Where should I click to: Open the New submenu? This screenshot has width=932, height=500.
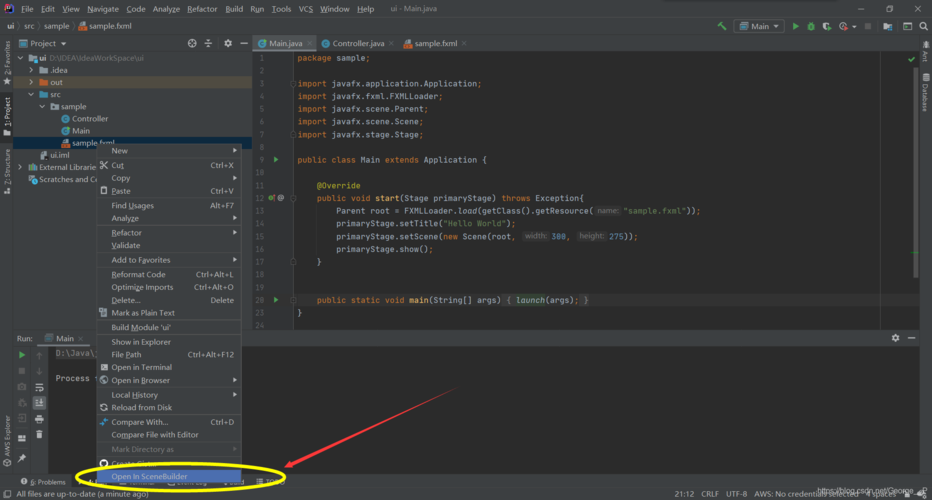pyautogui.click(x=169, y=151)
